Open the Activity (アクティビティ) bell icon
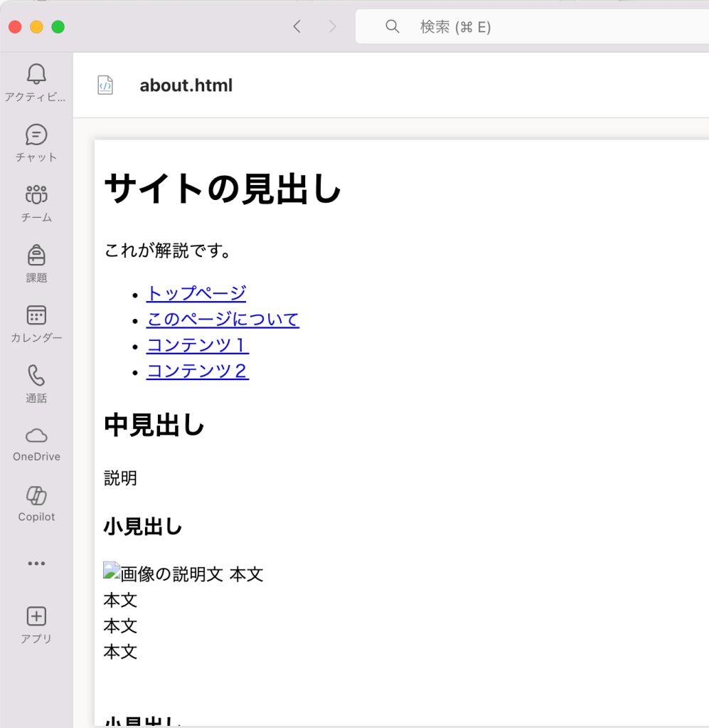Screen dimensions: 709x728 coord(36,74)
